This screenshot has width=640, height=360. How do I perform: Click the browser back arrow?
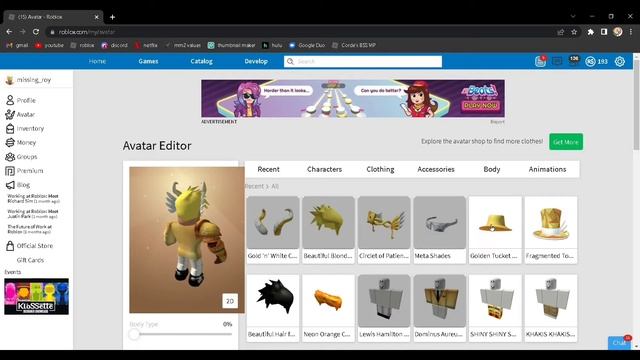pos(9,32)
